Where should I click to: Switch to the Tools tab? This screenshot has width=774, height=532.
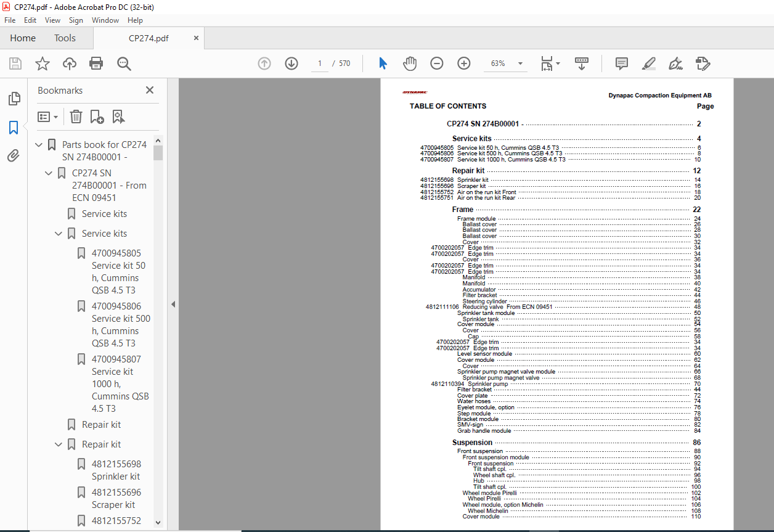65,38
